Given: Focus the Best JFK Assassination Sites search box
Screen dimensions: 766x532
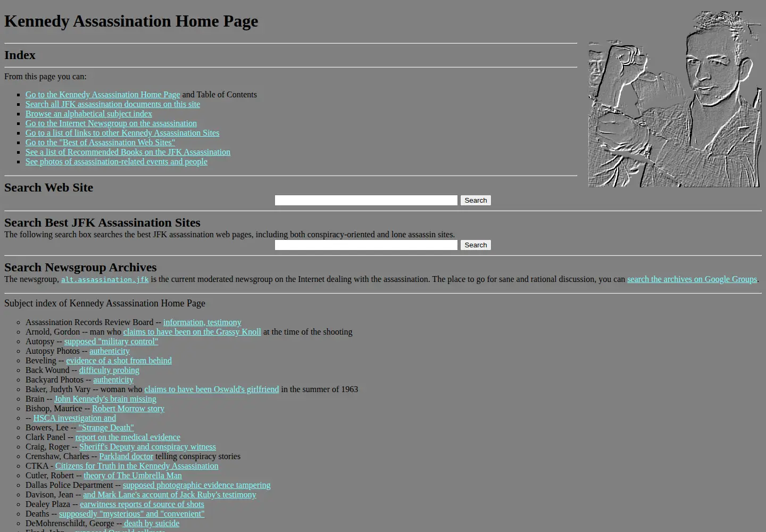Looking at the screenshot, I should [x=366, y=245].
